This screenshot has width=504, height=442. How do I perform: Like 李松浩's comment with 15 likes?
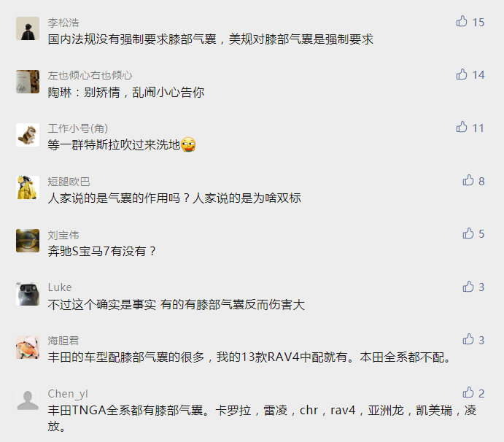pos(462,21)
